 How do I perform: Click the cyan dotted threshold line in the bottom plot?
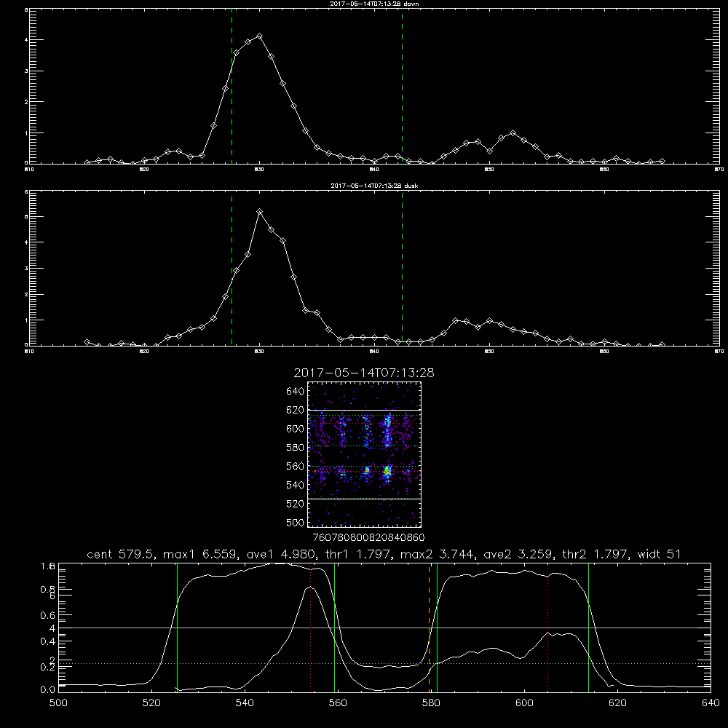[x=384, y=663]
